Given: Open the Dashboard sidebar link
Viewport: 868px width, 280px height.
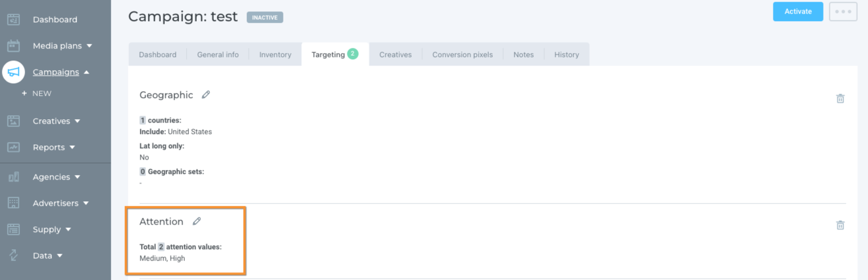Looking at the screenshot, I should point(55,19).
